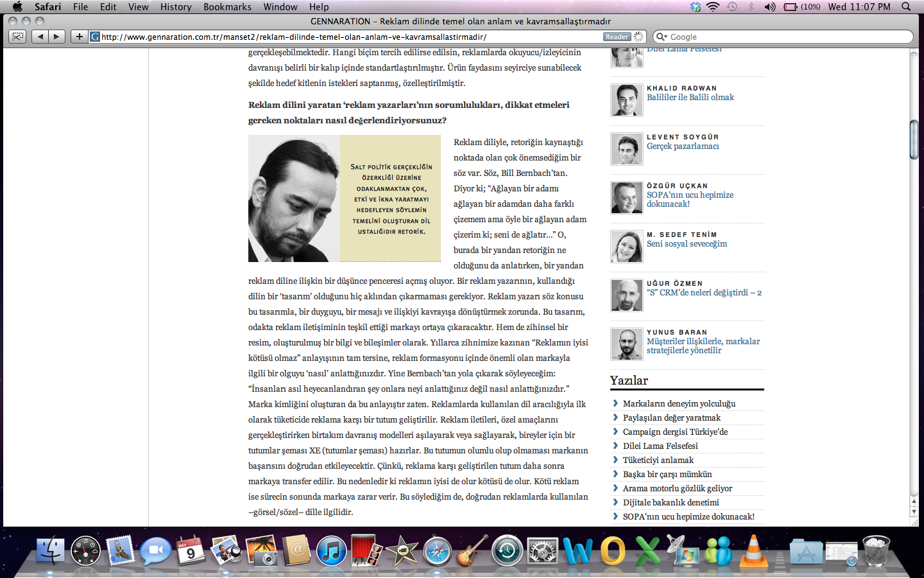
Task: Open Microsoft Word from the dock
Action: click(577, 551)
